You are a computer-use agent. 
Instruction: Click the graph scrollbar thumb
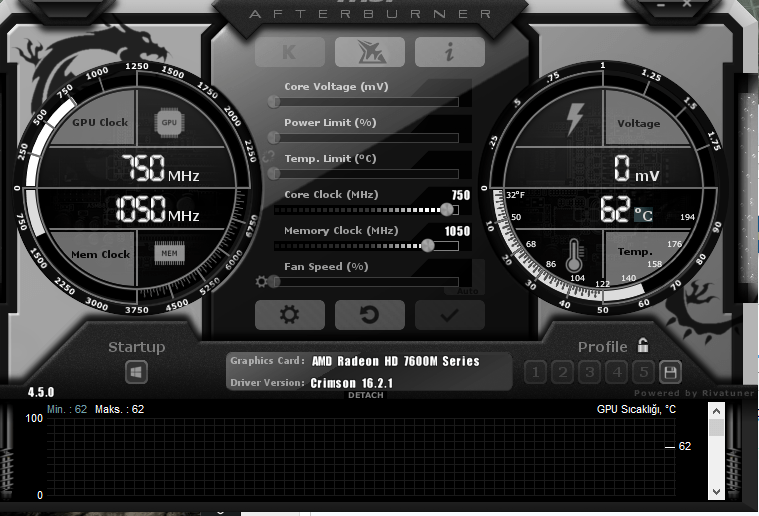[x=716, y=428]
